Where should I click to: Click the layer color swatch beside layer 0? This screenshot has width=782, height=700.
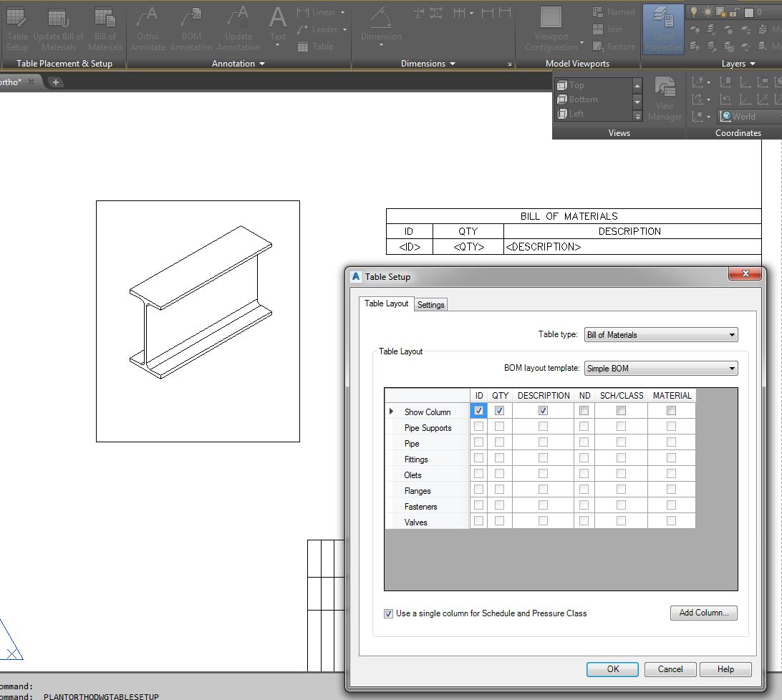pos(749,13)
